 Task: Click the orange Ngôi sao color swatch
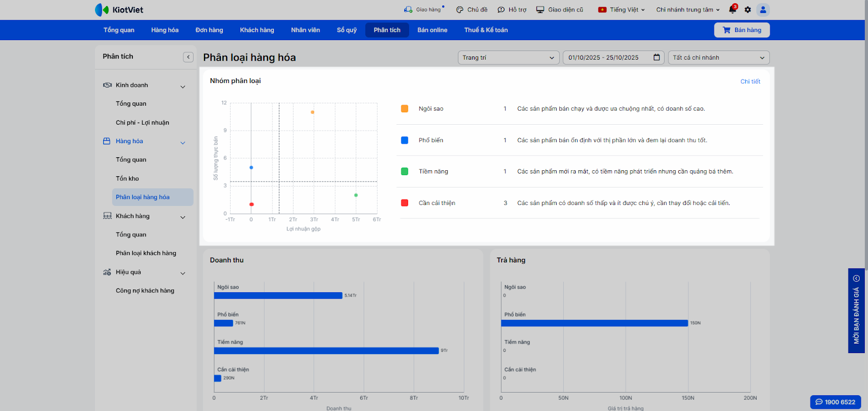tap(405, 109)
